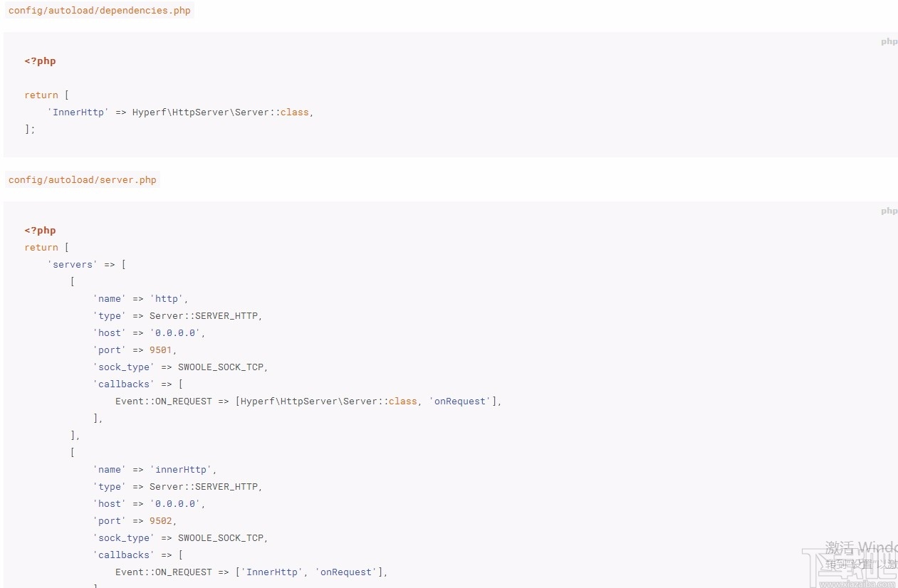
Task: Click the first 'callbacks' key in http server
Action: point(124,384)
